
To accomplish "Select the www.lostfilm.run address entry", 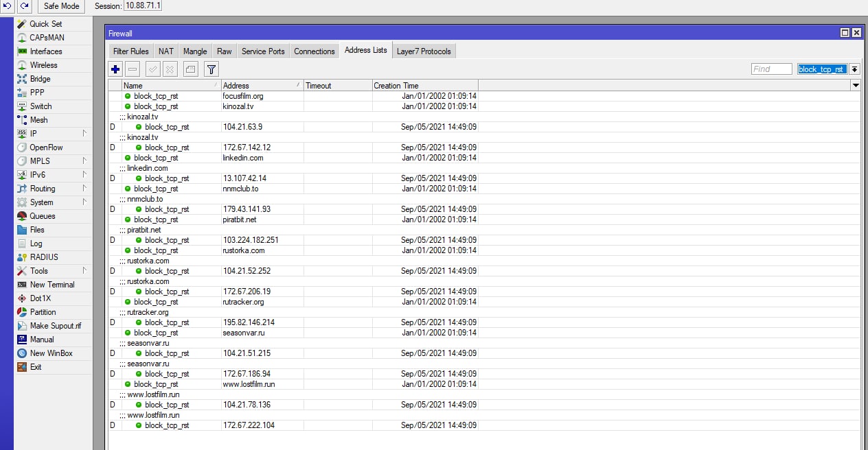I will pyautogui.click(x=484, y=384).
